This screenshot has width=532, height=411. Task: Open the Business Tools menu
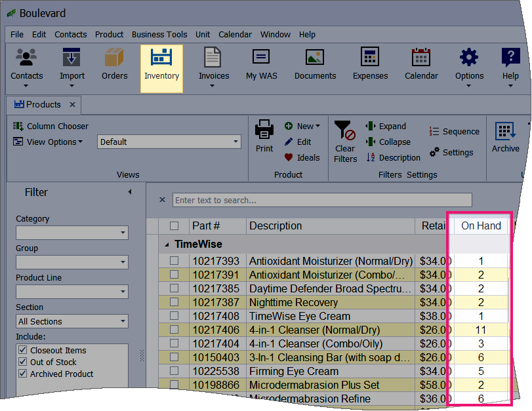click(159, 35)
